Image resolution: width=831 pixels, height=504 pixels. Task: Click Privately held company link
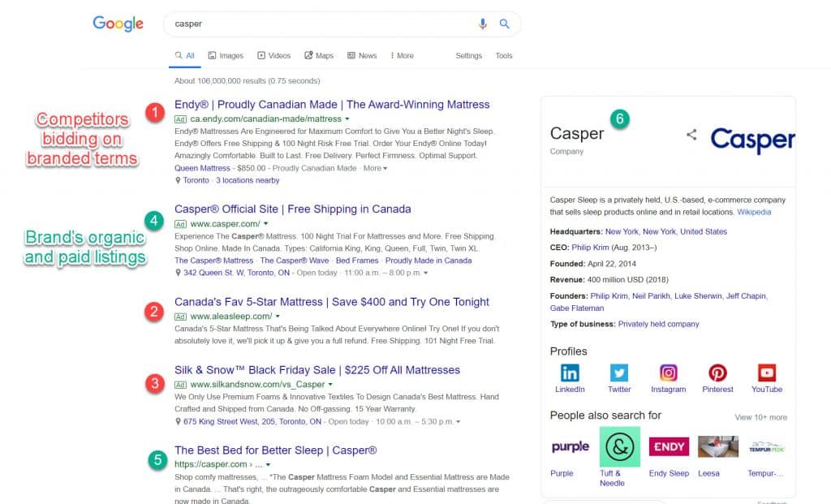pos(659,324)
